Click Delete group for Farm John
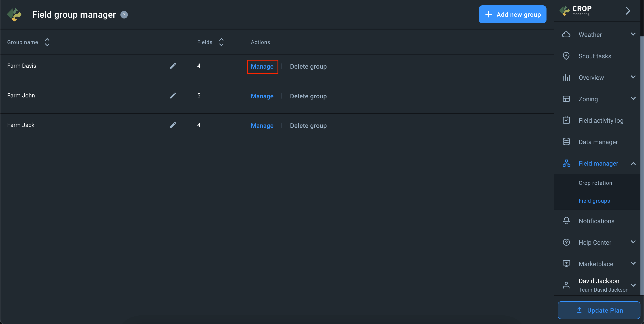This screenshot has width=644, height=324. click(x=308, y=96)
